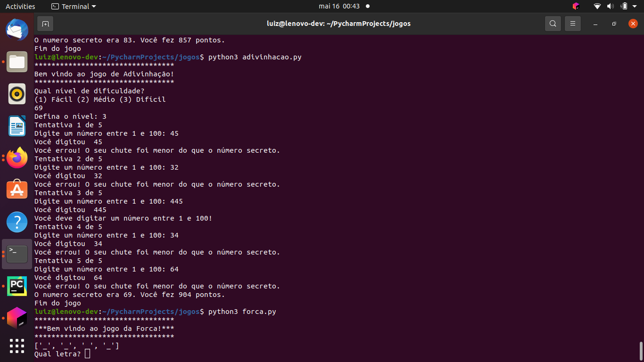Launch Rhythmbox music player from dock
644x362 pixels.
point(17,94)
